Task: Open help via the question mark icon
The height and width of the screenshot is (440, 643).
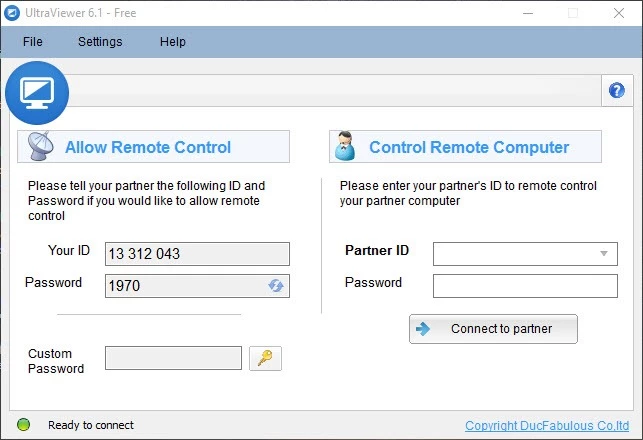Action: click(x=616, y=90)
